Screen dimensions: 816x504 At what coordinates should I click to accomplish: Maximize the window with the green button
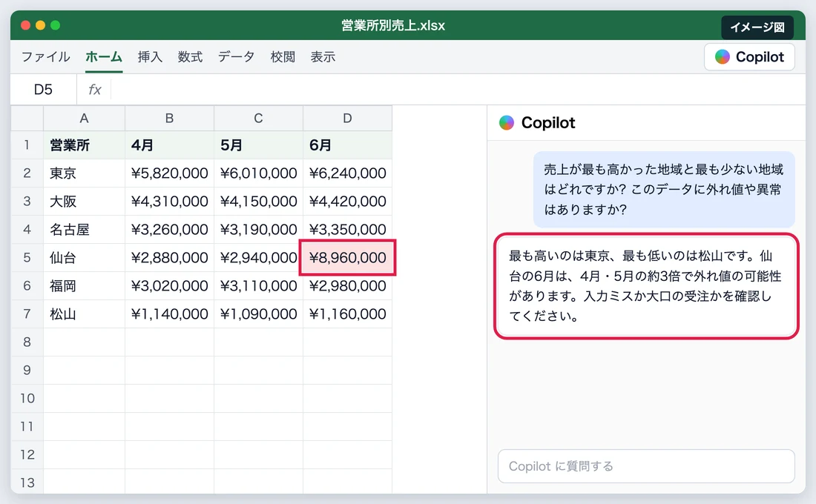55,25
